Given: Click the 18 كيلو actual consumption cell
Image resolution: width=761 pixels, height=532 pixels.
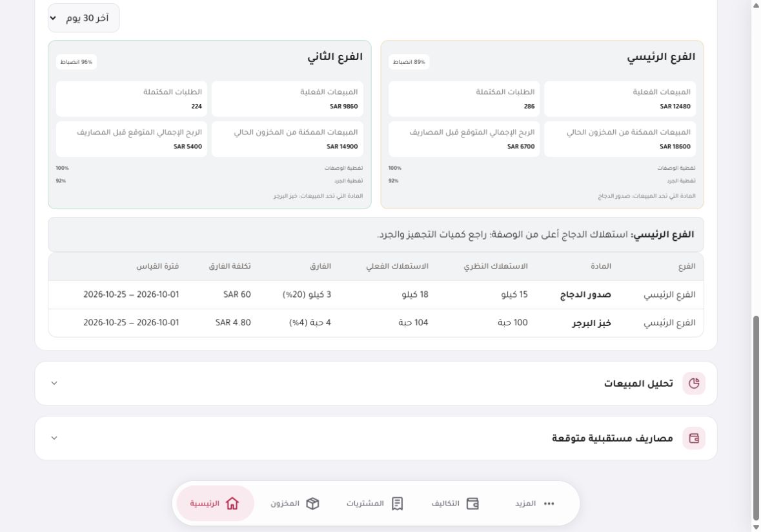Looking at the screenshot, I should coord(415,294).
